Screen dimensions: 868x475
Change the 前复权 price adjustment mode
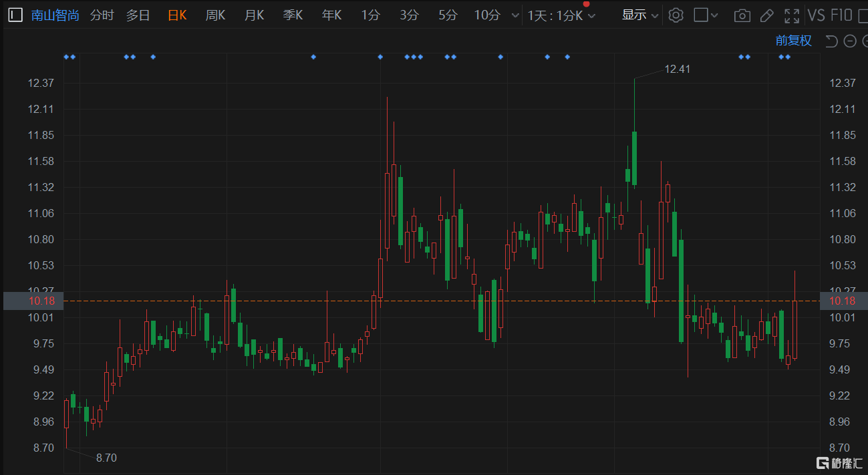point(793,41)
